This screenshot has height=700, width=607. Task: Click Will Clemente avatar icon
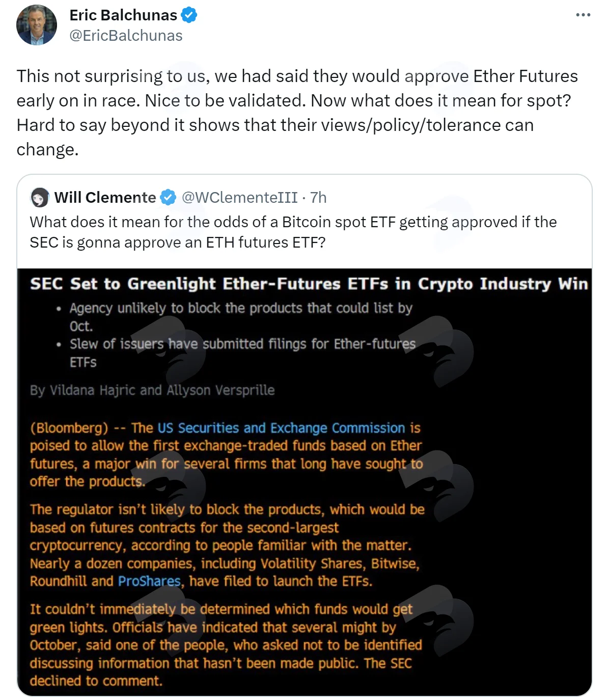pyautogui.click(x=40, y=197)
